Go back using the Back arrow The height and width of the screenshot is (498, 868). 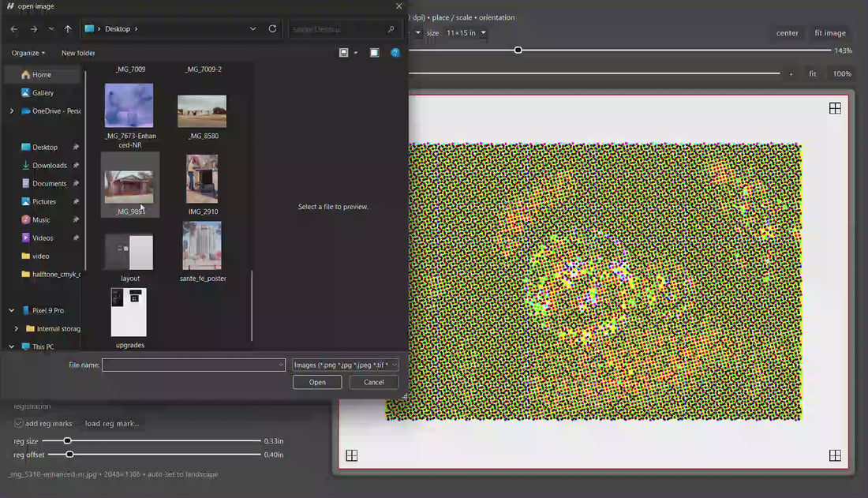click(14, 29)
